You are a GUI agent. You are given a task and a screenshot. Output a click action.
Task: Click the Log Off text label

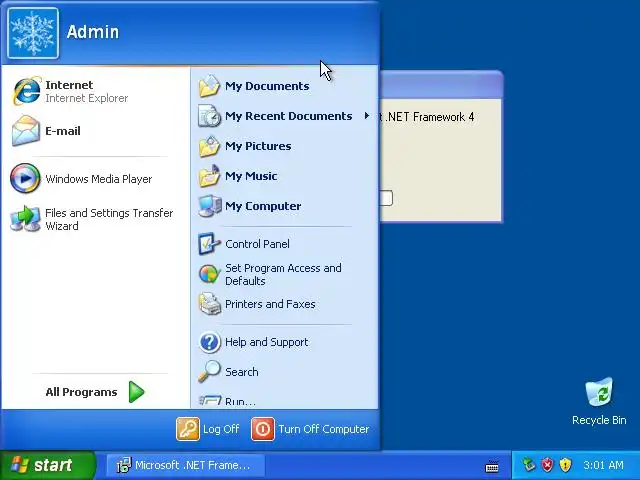pos(221,429)
